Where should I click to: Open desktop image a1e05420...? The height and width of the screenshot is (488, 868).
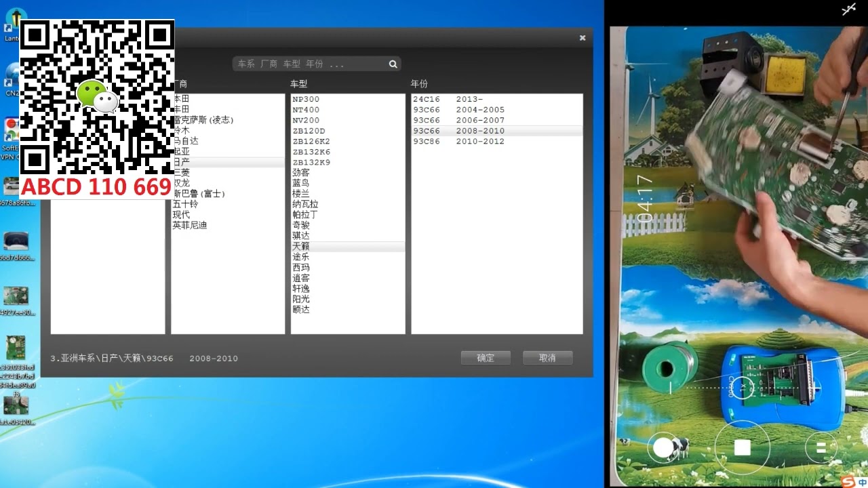[x=16, y=411]
